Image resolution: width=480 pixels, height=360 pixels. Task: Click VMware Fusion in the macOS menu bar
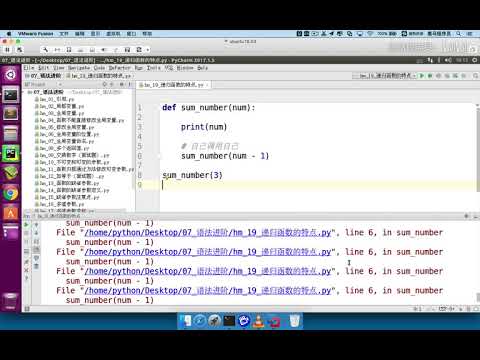(36, 34)
